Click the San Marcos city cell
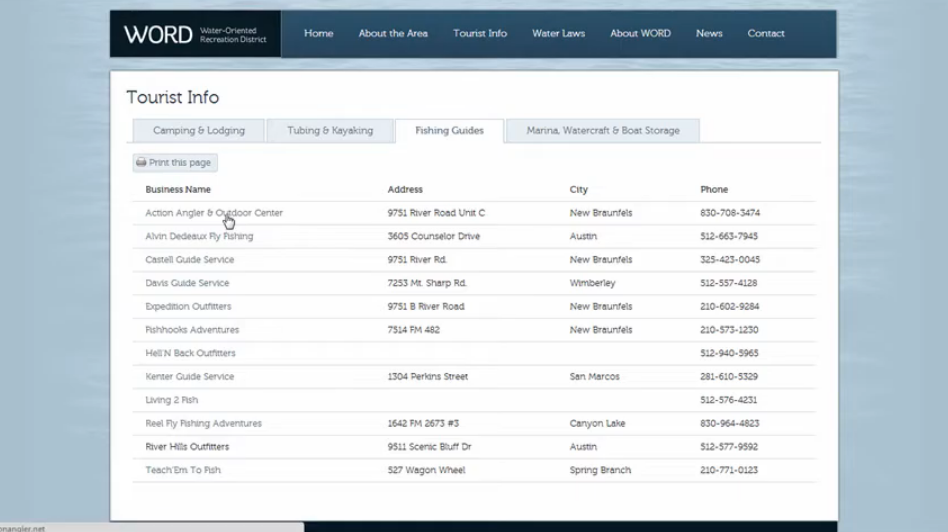Screen dimensions: 948x532 [x=594, y=377]
